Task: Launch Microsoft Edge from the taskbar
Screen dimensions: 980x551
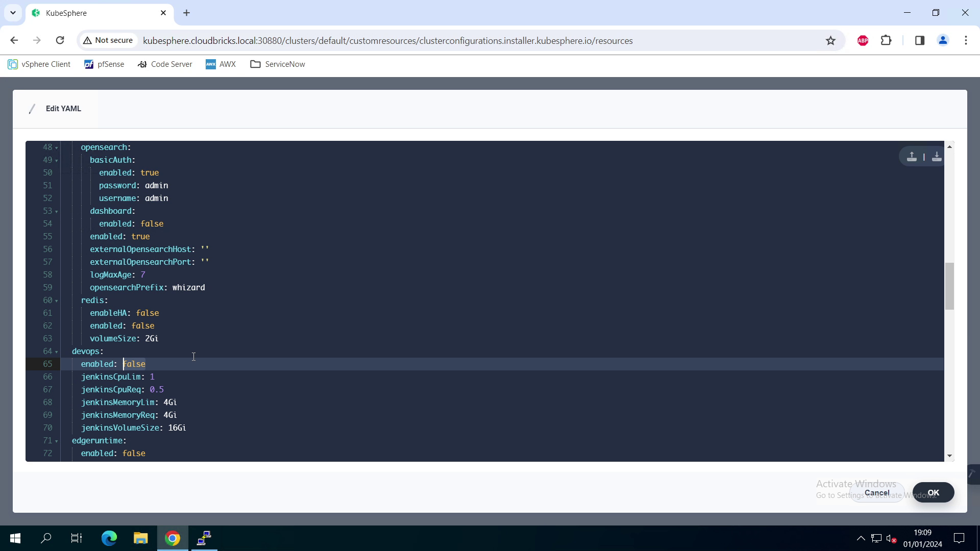Action: tap(109, 538)
